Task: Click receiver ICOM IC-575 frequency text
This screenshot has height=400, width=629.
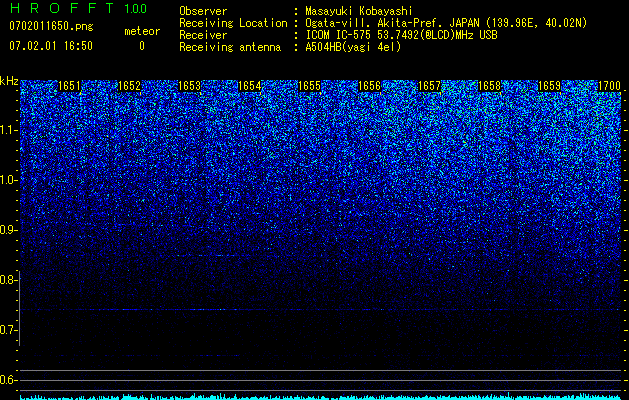Action: 401,35
